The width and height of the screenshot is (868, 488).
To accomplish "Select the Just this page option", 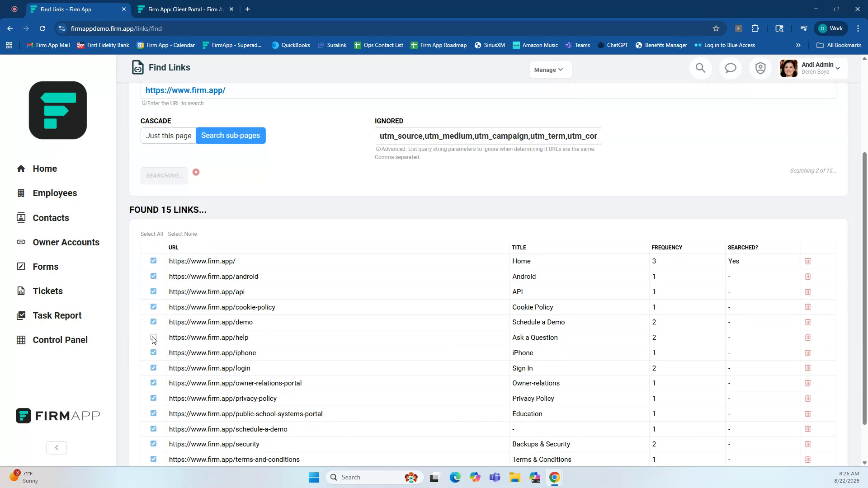I will 168,136.
